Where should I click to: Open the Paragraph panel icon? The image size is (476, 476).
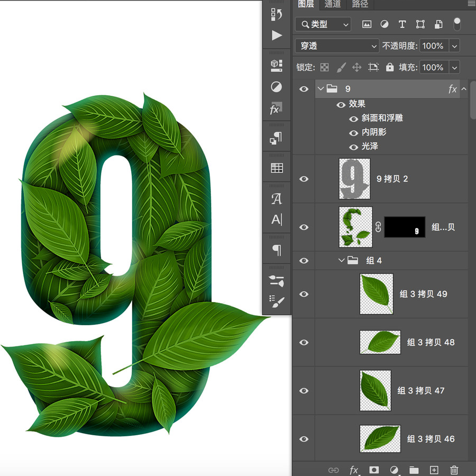277,250
